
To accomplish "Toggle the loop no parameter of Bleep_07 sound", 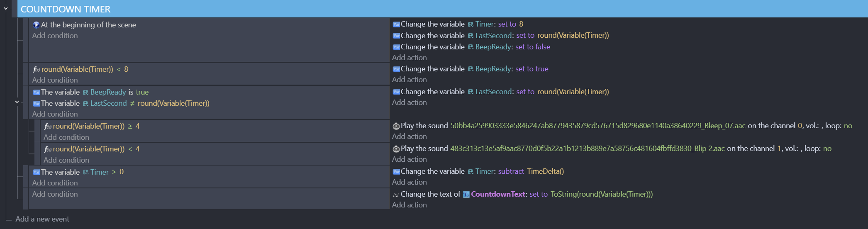I will (848, 126).
